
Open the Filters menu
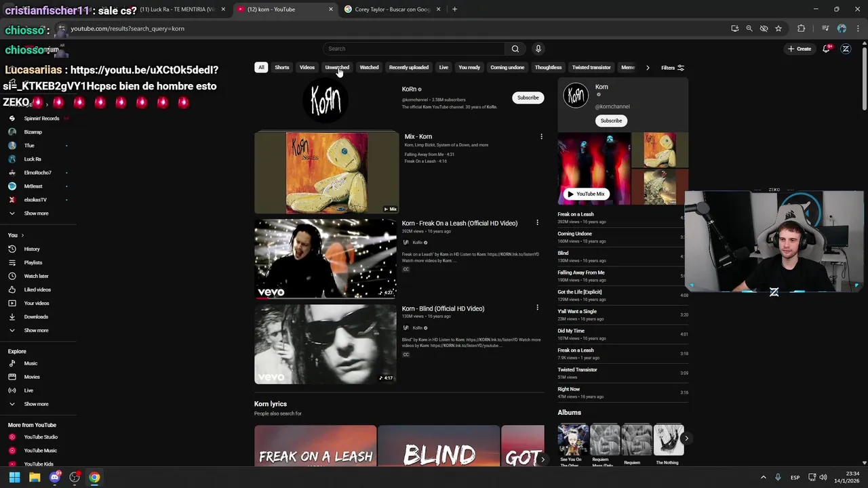coord(673,68)
